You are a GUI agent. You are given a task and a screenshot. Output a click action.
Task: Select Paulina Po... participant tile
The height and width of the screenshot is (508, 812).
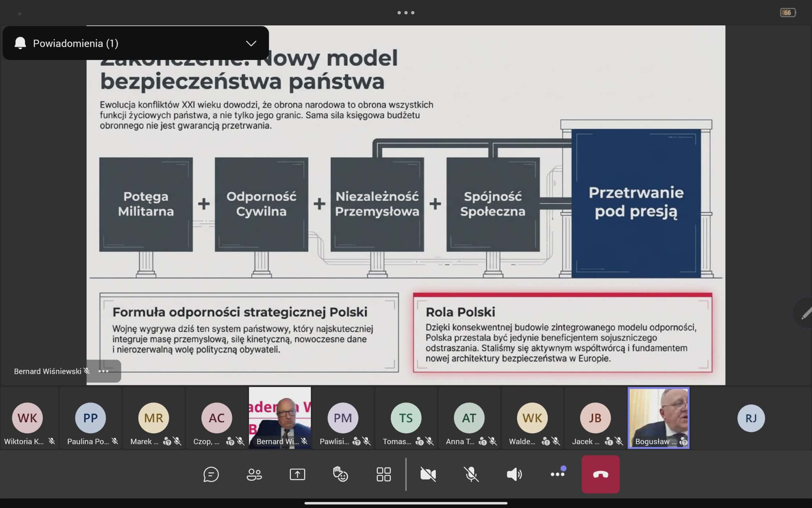pyautogui.click(x=90, y=418)
